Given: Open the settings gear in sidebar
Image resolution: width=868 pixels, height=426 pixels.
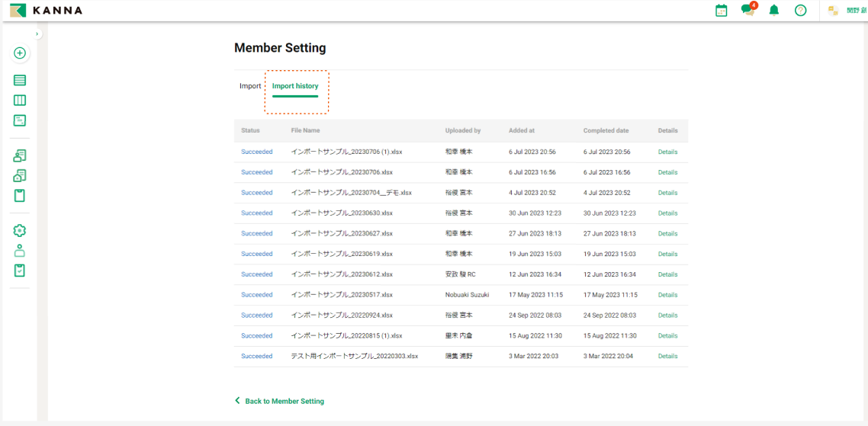Looking at the screenshot, I should click(20, 230).
